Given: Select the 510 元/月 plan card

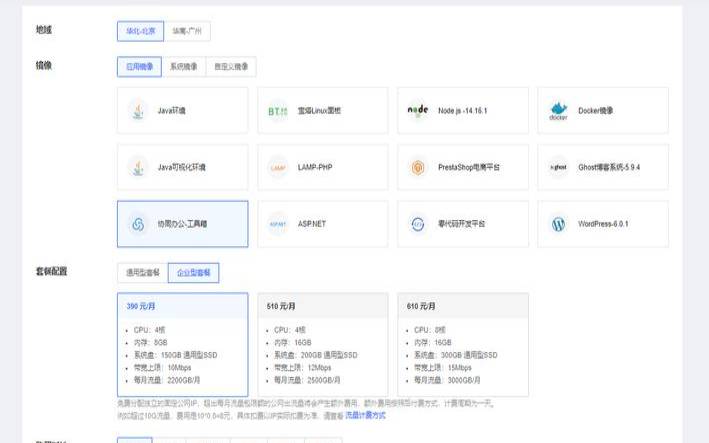Looking at the screenshot, I should [x=323, y=344].
